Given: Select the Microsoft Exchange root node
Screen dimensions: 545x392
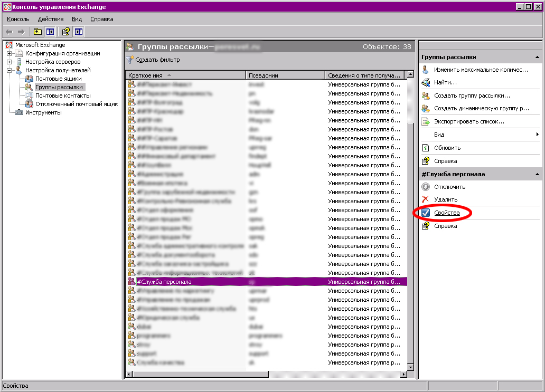Looking at the screenshot, I should click(40, 45).
